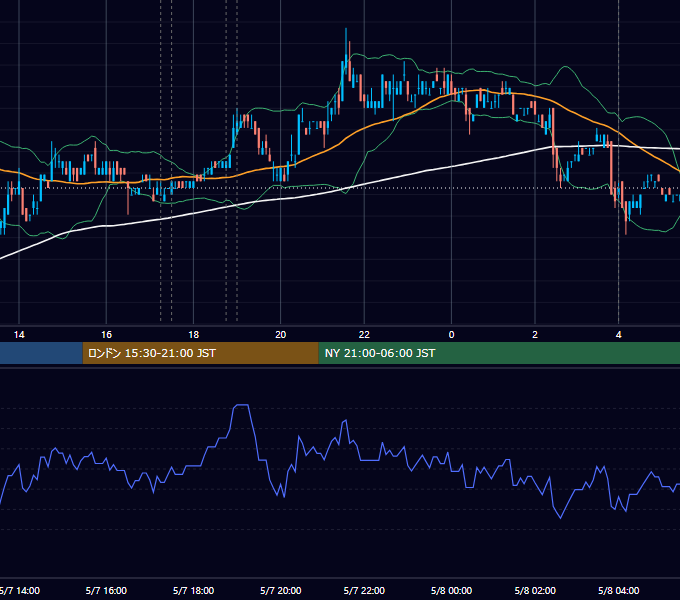Click the 5/7 22:00 date label
The height and width of the screenshot is (600, 680).
coord(364,590)
